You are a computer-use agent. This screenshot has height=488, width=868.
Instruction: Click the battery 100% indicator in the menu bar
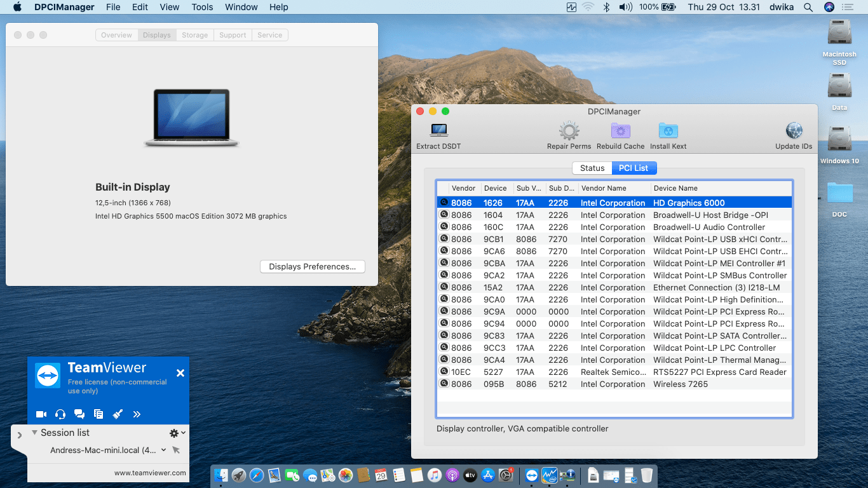[658, 7]
